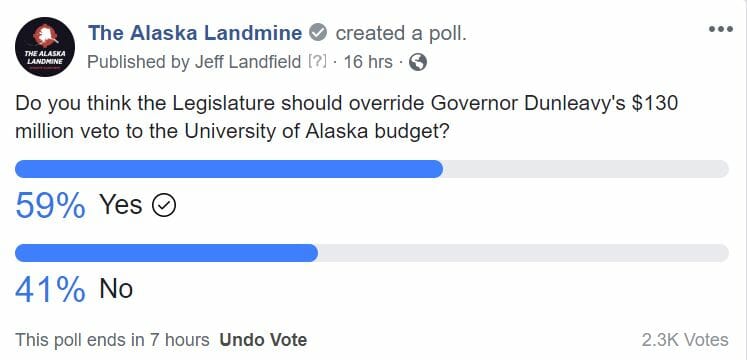Screen dimensions: 747x360
Task: Open The Alaska Landmine profile picture
Action: point(45,47)
